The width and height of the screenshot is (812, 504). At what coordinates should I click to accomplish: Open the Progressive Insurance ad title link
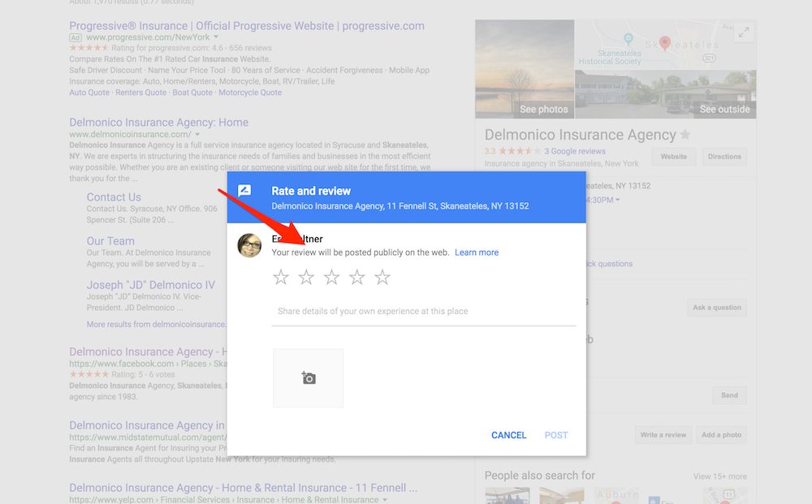tap(247, 26)
